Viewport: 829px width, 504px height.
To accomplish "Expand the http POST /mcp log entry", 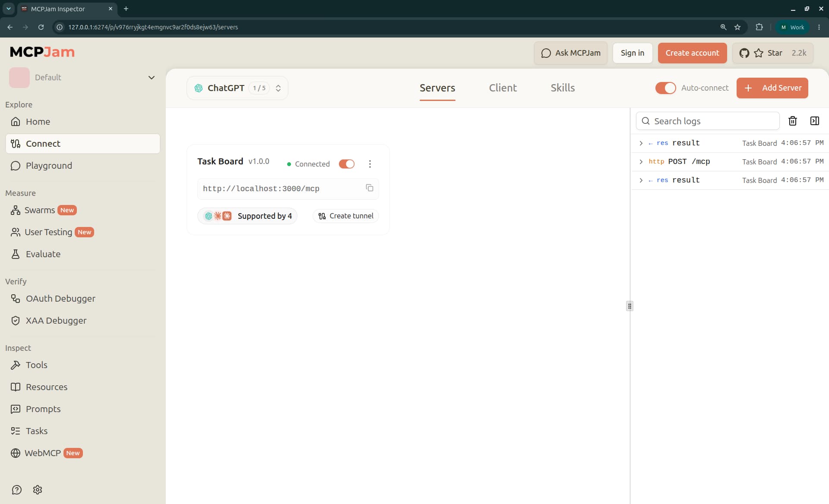I will 730,161.
